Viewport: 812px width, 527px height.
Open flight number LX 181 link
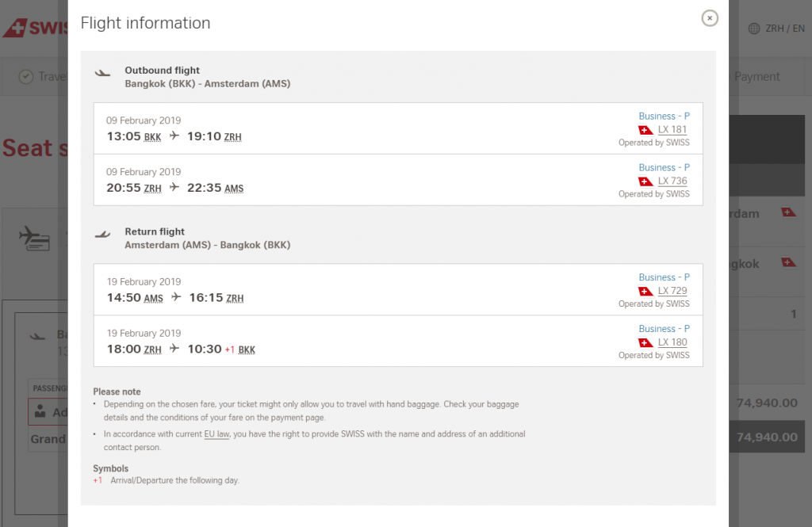point(672,129)
